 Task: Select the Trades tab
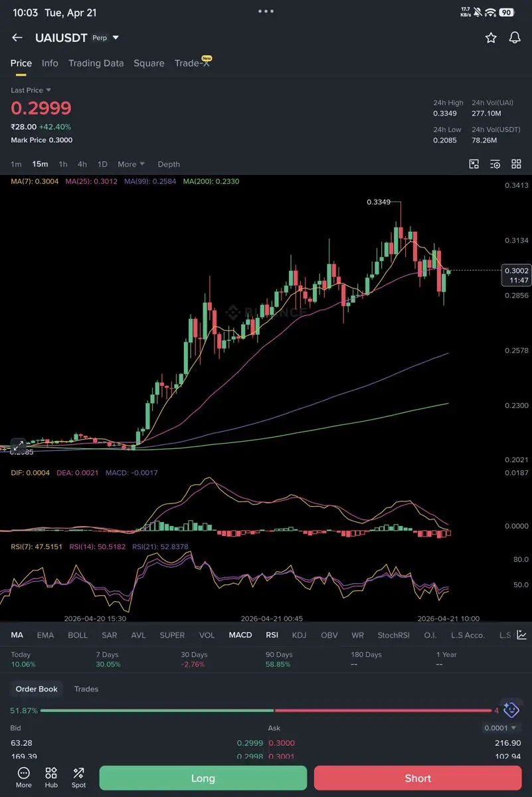tap(86, 689)
